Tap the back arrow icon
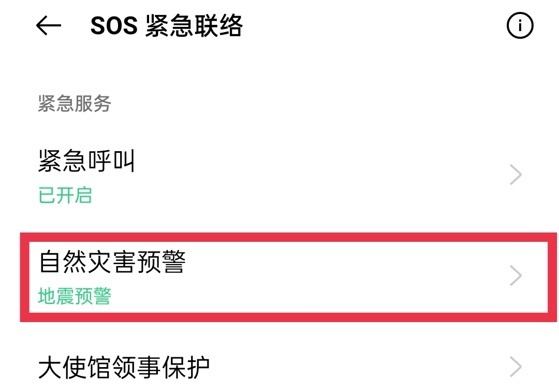Image resolution: width=559 pixels, height=392 pixels. [x=49, y=25]
